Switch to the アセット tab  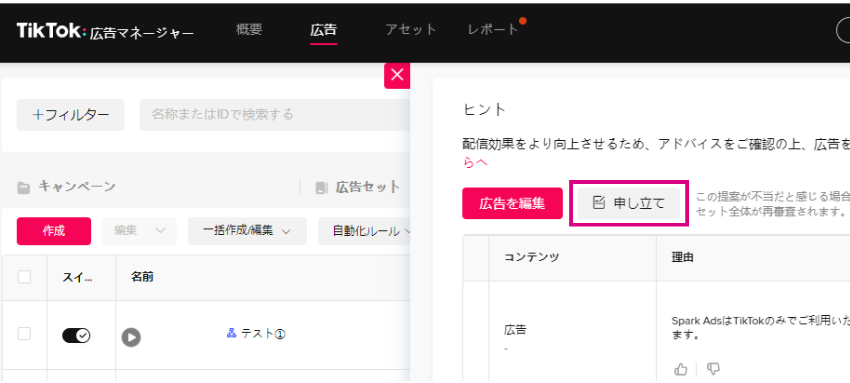pos(411,29)
